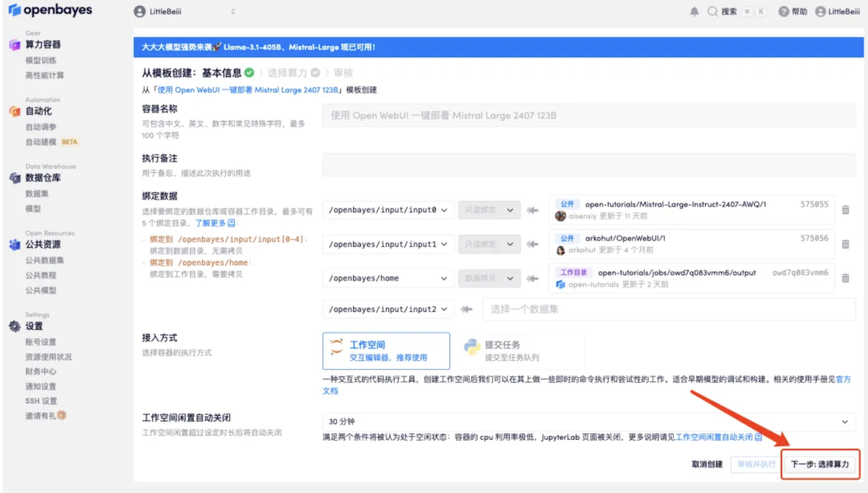Open the notification bell

tap(694, 12)
